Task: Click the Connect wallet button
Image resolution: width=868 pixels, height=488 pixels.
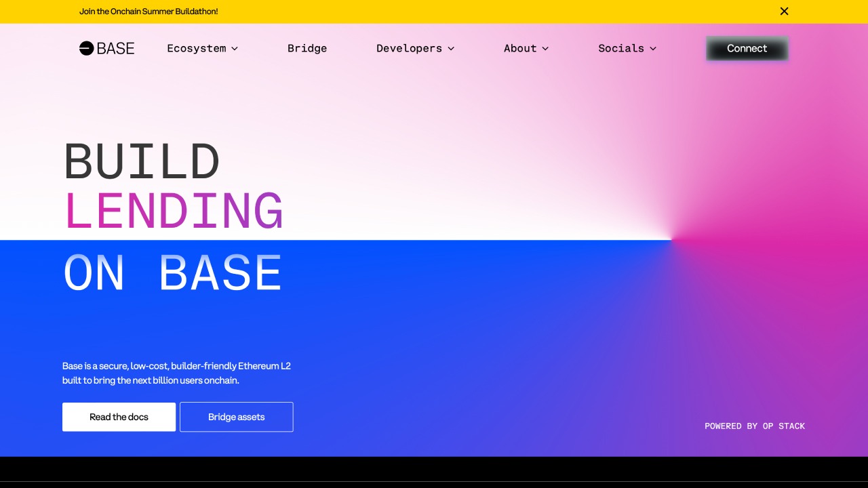Action: pyautogui.click(x=747, y=48)
